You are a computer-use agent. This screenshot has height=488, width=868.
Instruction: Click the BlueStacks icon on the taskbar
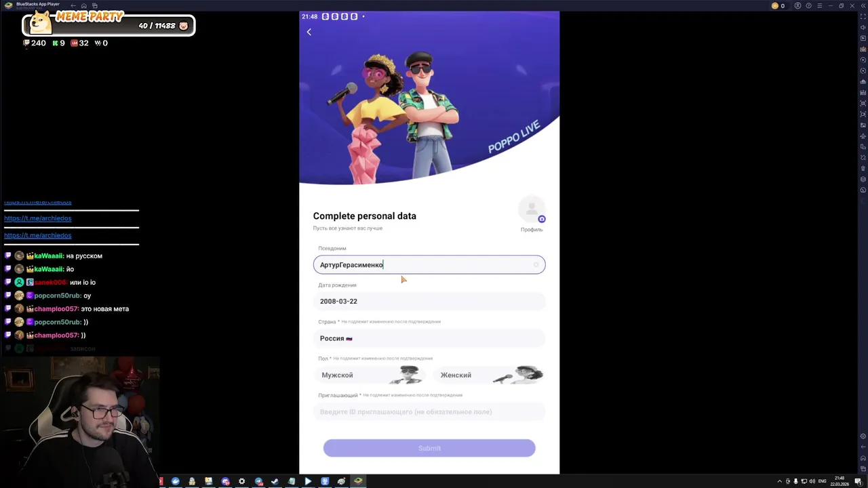tap(358, 481)
